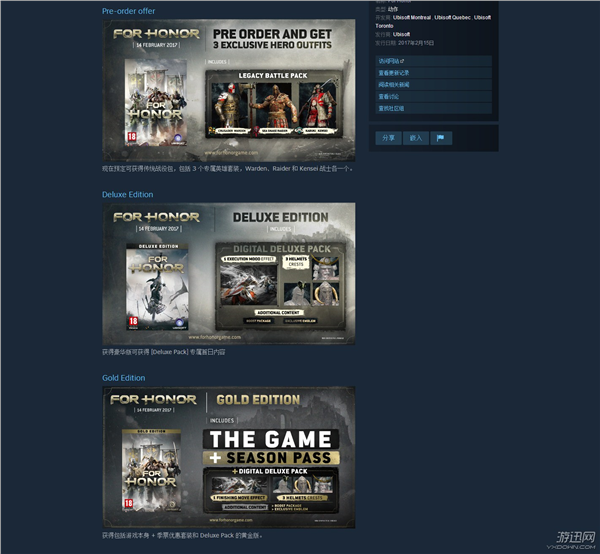Click the report flag icon button
This screenshot has height=554, width=600.
coord(441,138)
